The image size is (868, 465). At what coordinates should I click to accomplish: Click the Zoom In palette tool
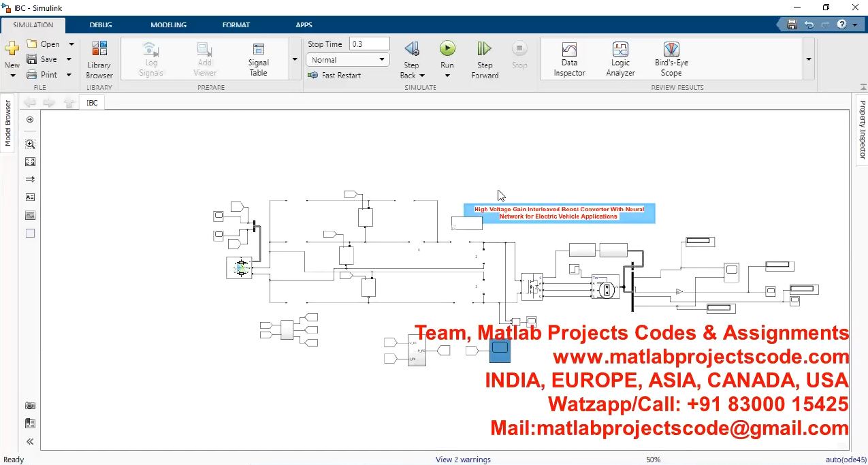click(x=30, y=144)
